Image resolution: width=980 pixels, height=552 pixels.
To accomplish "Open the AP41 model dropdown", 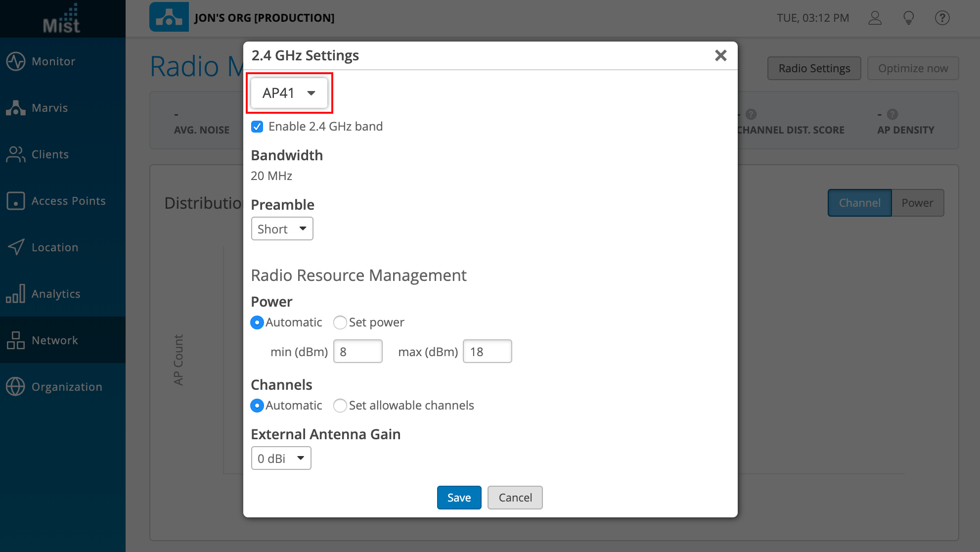I will [x=289, y=93].
